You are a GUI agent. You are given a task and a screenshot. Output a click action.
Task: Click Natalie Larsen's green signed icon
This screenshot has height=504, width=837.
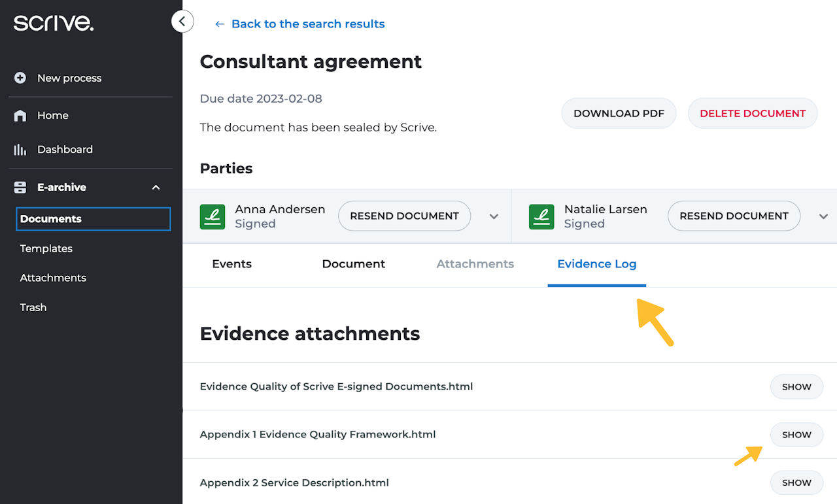point(542,216)
